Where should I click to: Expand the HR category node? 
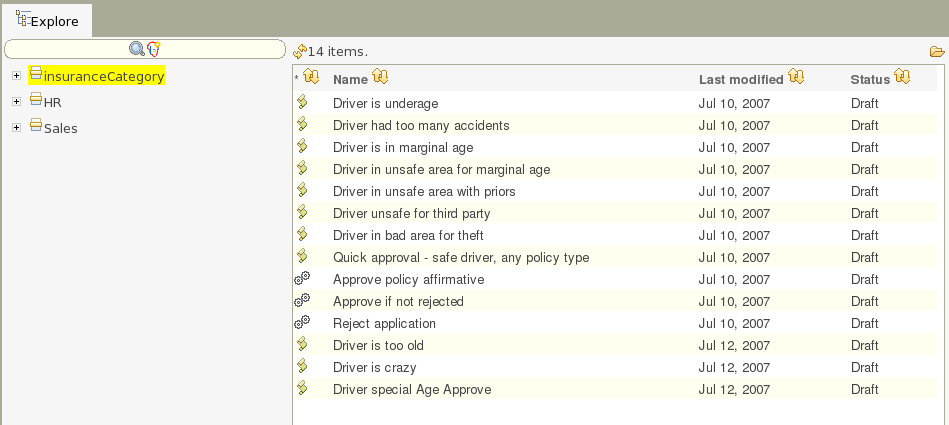tap(16, 102)
